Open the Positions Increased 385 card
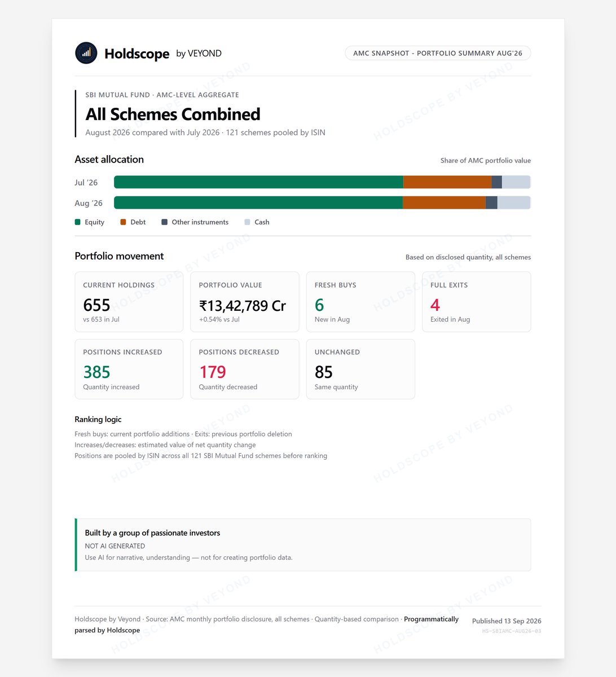 click(x=129, y=369)
